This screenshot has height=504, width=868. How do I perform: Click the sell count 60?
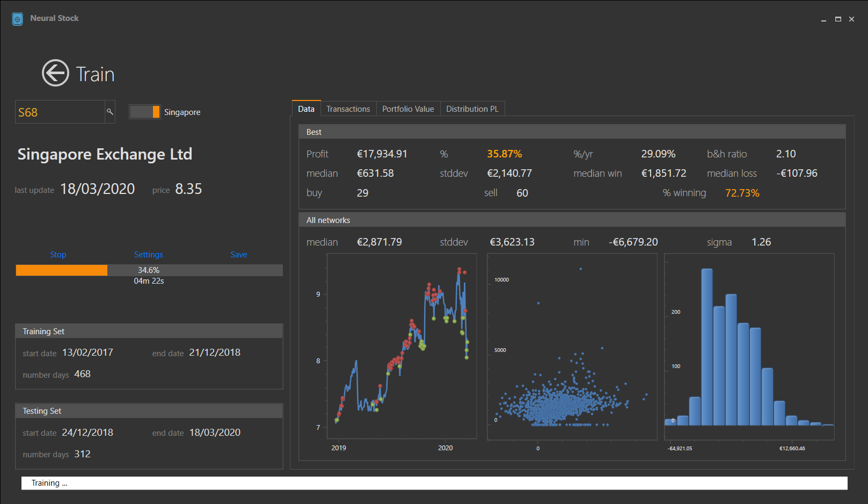[x=522, y=193]
